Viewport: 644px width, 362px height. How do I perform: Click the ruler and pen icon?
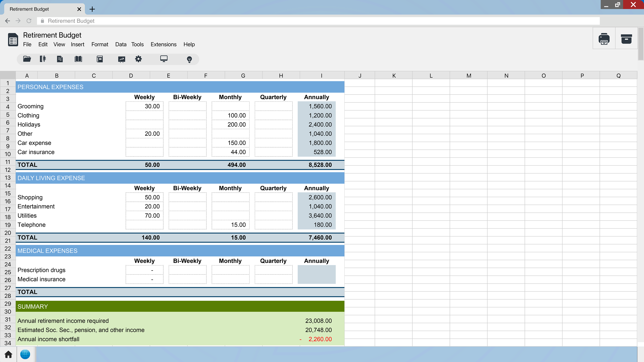click(43, 59)
